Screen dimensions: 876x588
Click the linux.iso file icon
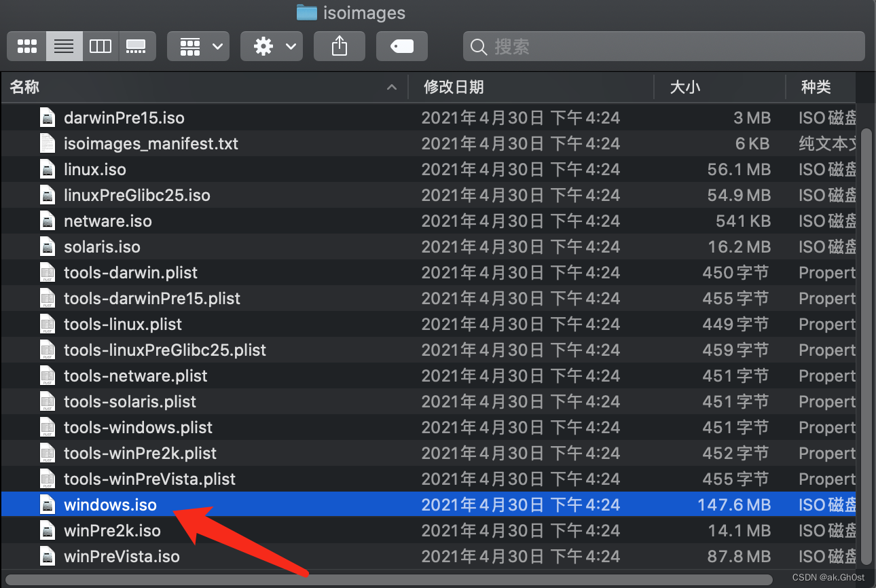point(47,169)
